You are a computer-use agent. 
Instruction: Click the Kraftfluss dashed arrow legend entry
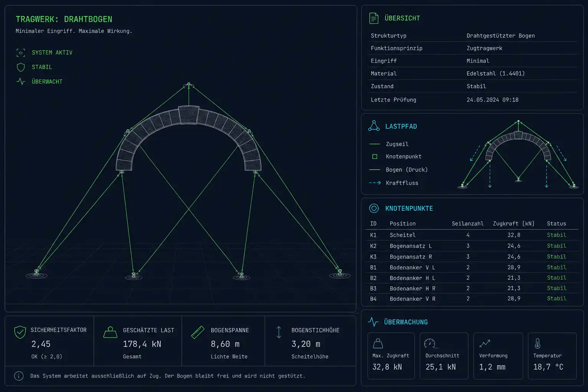click(394, 183)
